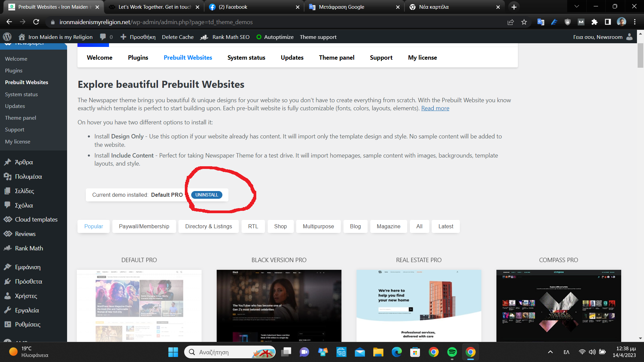
Task: Open Spotify from the taskbar
Action: [452, 352]
